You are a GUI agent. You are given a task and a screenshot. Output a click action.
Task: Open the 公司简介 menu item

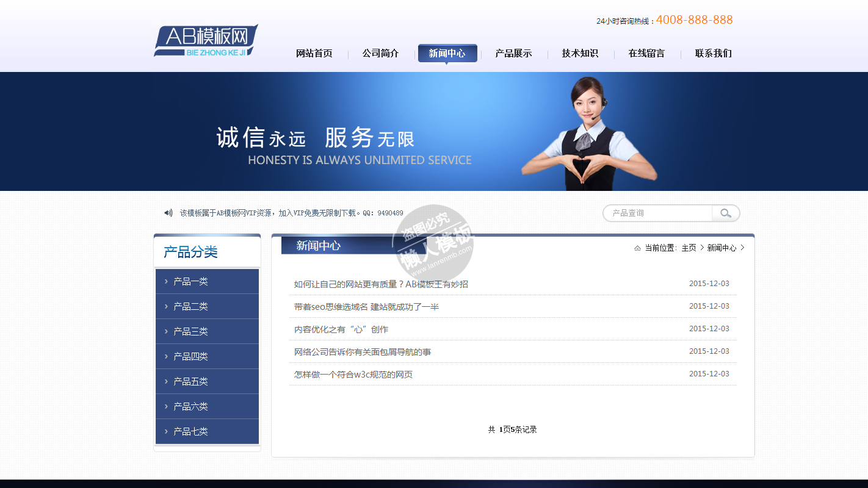[380, 53]
